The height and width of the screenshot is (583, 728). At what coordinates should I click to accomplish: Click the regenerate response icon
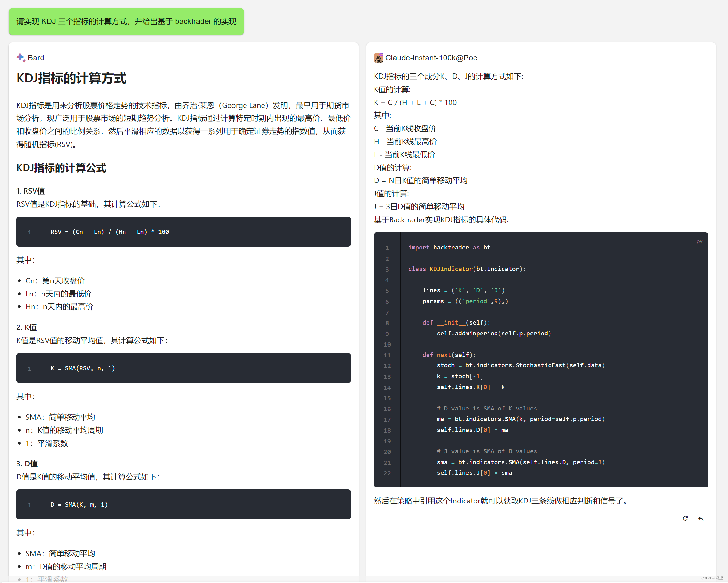pos(685,518)
